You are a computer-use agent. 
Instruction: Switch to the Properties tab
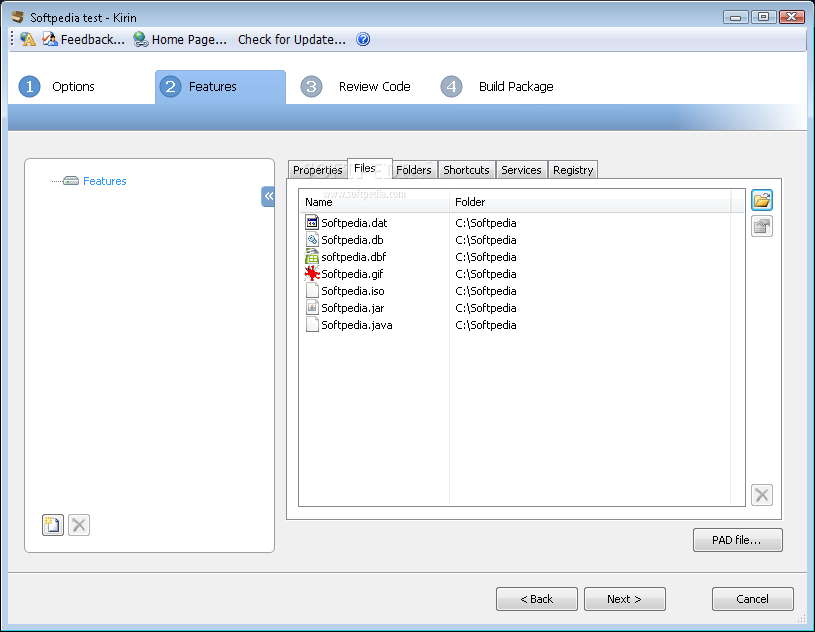[317, 170]
